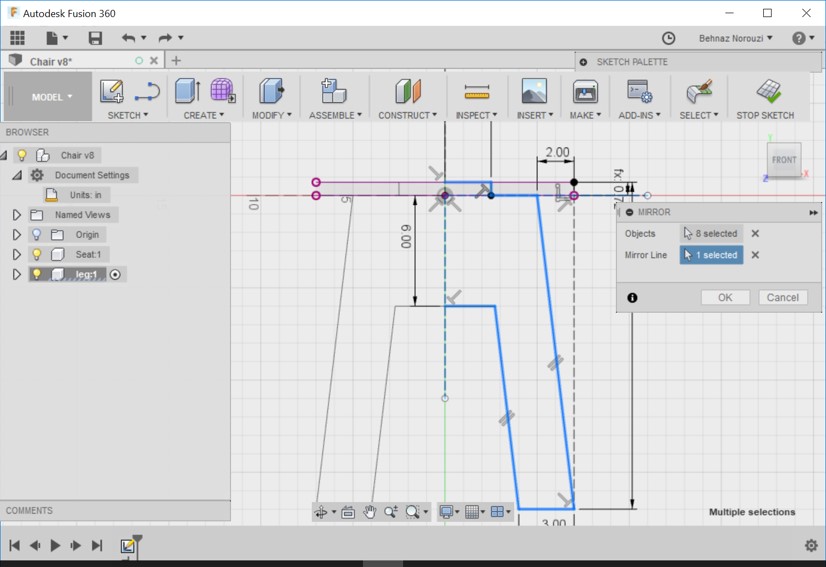Toggle visibility bulb of Seat:1
Screen dimensions: 826x567
36,255
